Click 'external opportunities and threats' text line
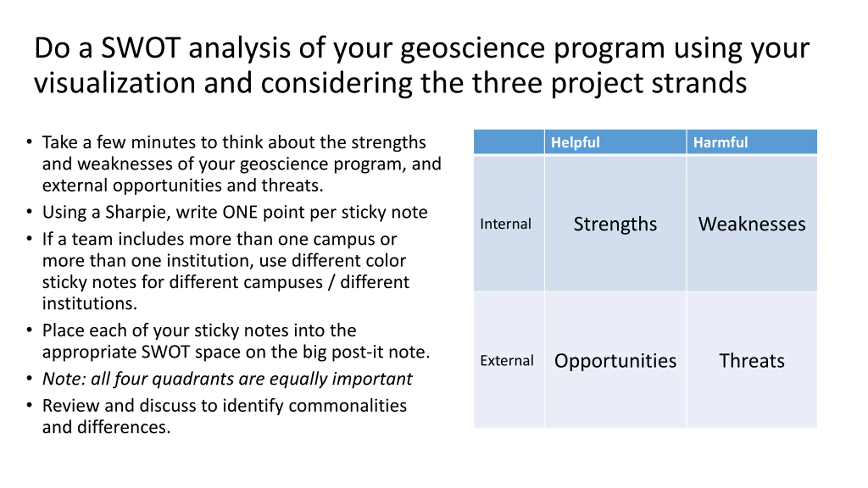This screenshot has height=488, width=868. [183, 185]
